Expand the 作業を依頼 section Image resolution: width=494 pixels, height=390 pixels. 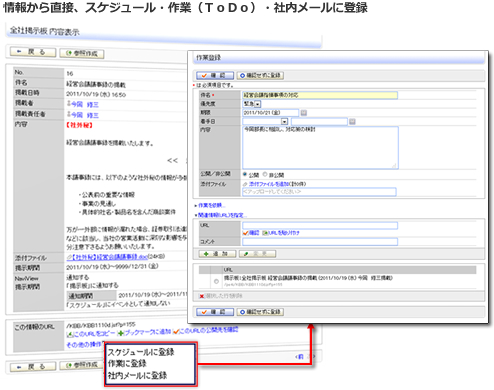point(210,206)
